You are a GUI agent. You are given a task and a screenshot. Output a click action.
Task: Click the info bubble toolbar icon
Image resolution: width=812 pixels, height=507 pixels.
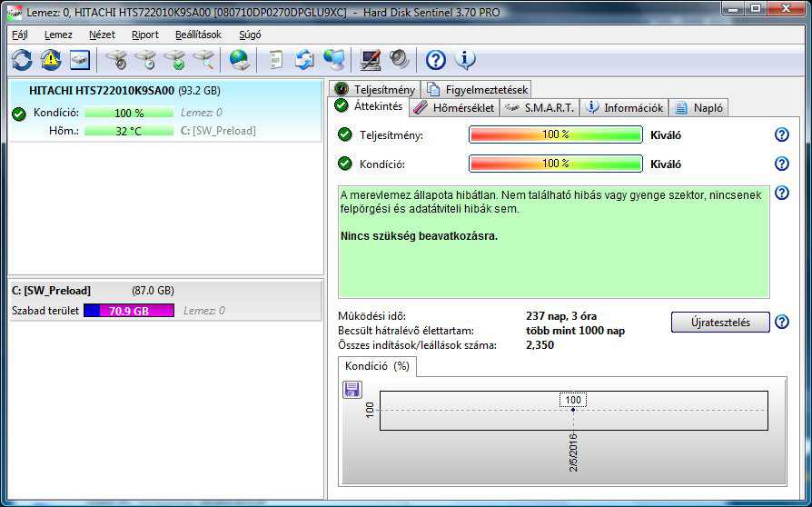[465, 60]
